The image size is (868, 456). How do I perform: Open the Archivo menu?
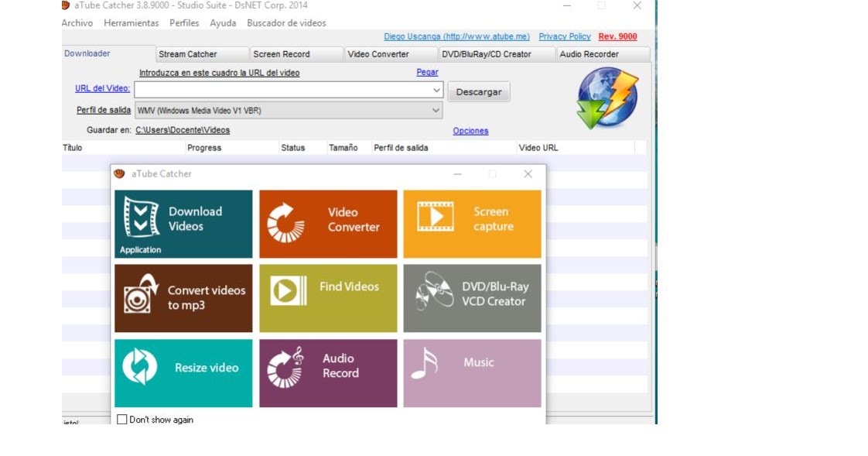point(77,22)
